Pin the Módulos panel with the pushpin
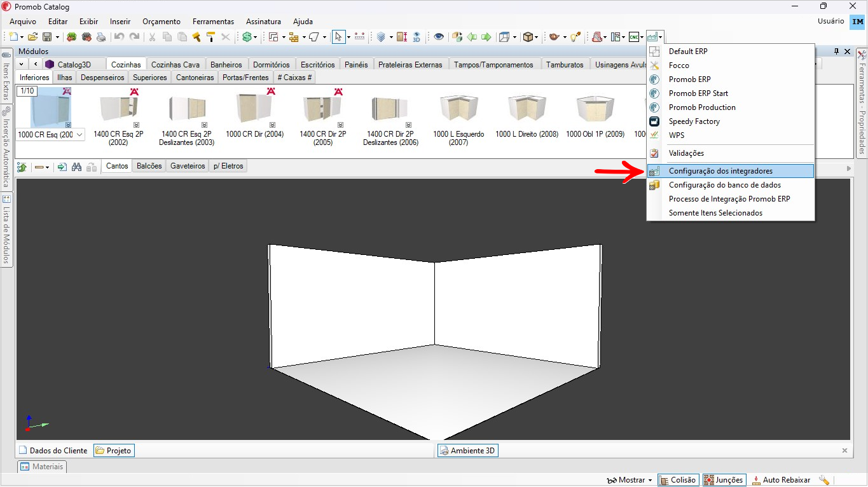This screenshot has height=487, width=868. point(837,51)
